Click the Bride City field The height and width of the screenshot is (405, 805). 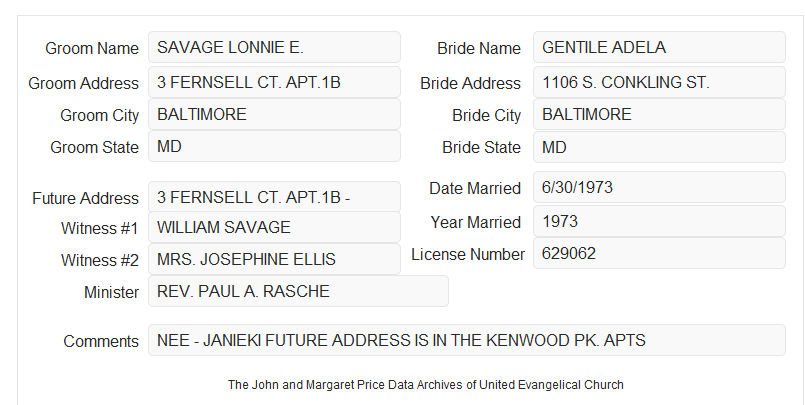(x=659, y=114)
